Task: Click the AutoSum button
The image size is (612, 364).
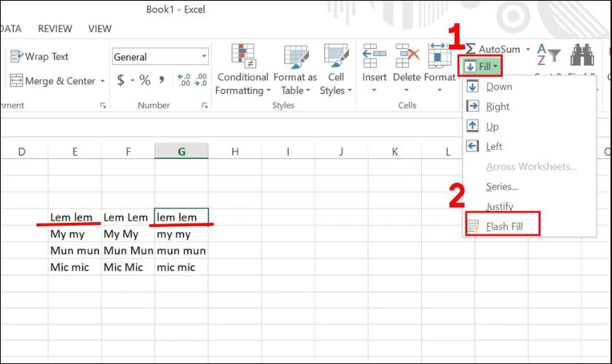Action: point(493,50)
